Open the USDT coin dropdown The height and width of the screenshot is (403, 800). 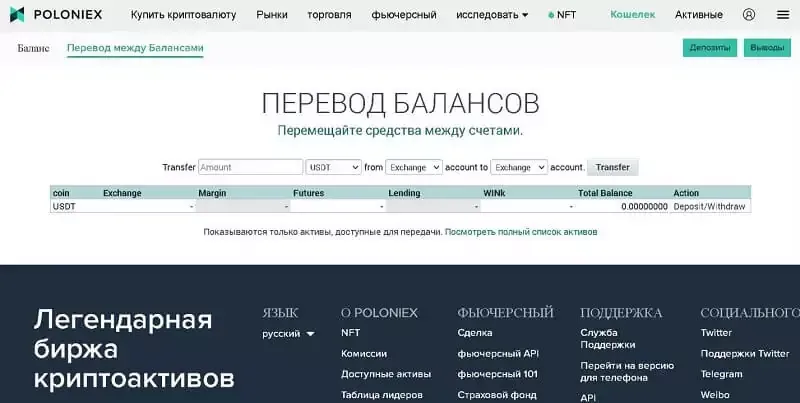(x=334, y=167)
